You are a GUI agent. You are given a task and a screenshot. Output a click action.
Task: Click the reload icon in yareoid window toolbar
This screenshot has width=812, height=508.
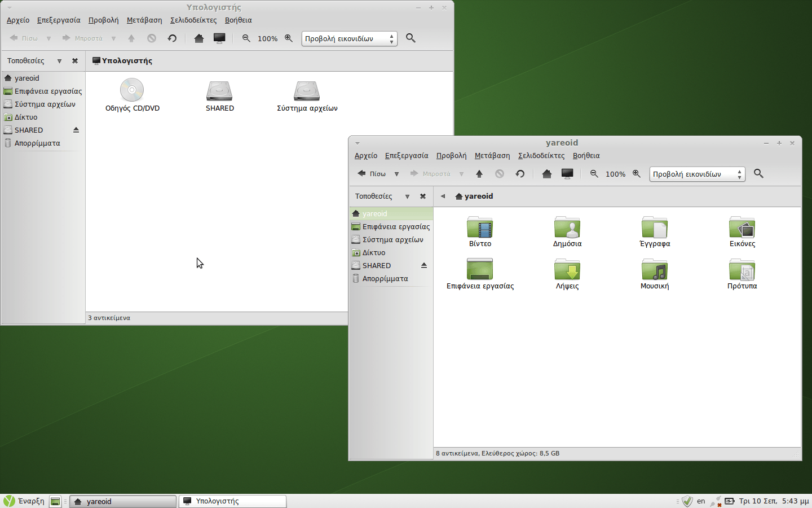coord(520,174)
